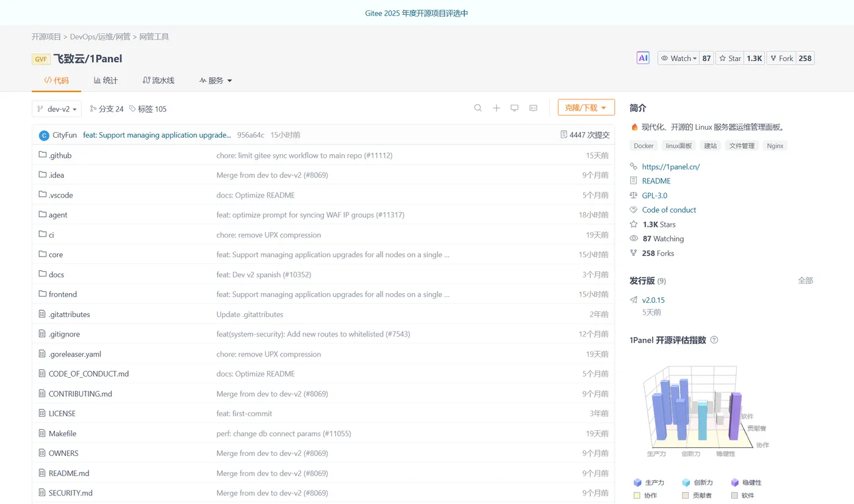Fork the 1Panel repository
The height and width of the screenshot is (504, 854).
click(781, 59)
